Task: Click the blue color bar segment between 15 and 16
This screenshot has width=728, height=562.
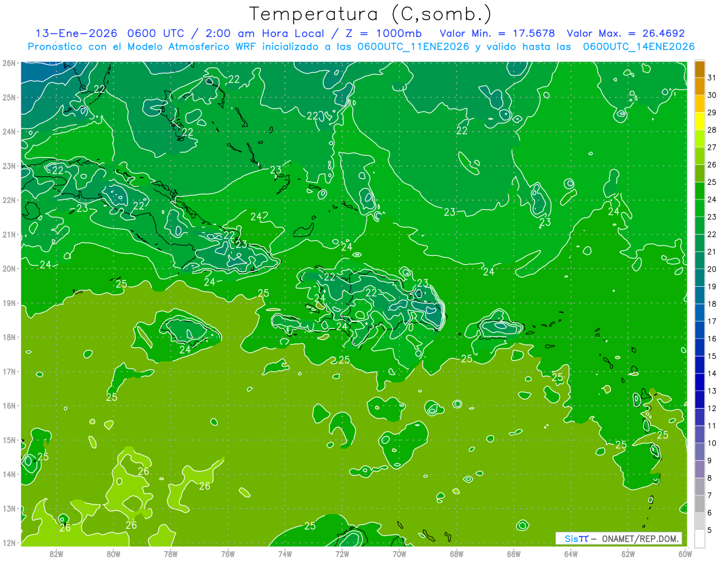Action: tap(699, 347)
